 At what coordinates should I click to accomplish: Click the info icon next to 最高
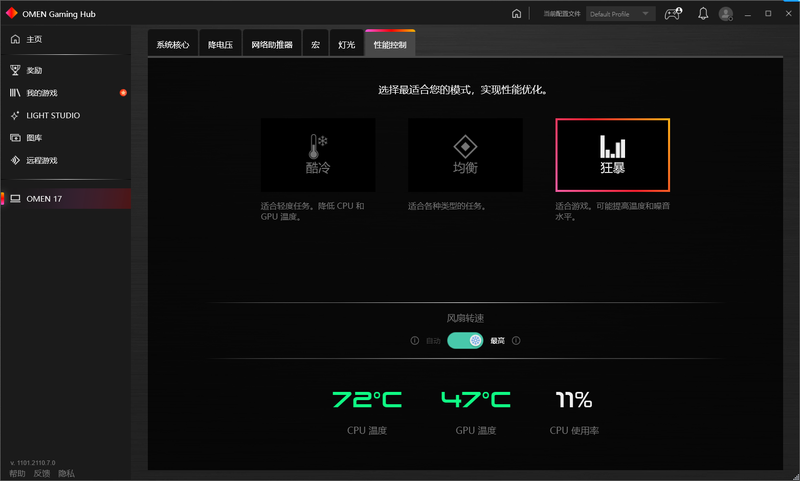516,341
